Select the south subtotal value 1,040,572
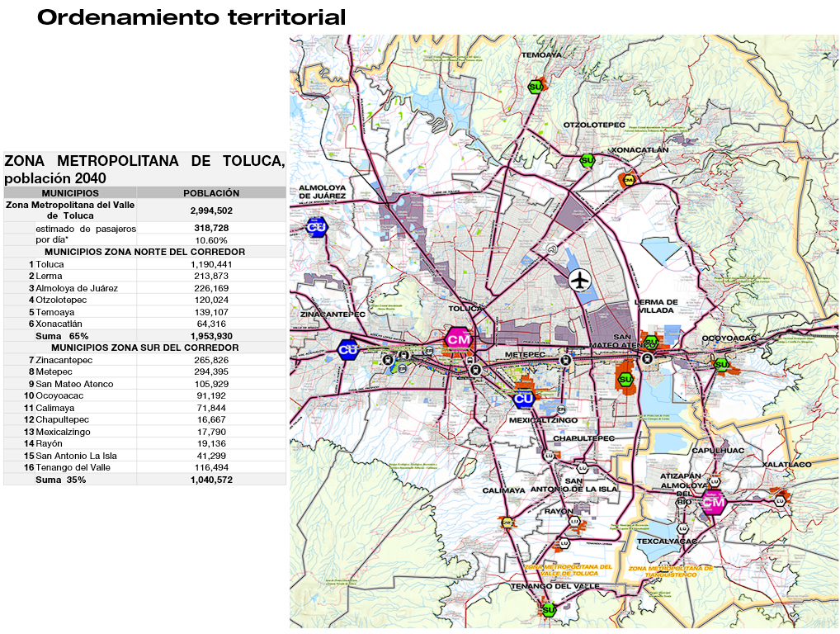This screenshot has height=634, width=840. [x=211, y=480]
